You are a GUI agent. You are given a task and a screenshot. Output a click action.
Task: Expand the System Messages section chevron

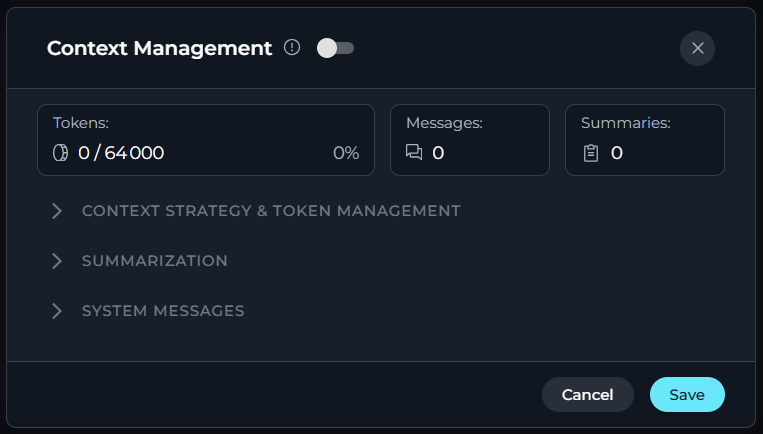[x=57, y=311]
